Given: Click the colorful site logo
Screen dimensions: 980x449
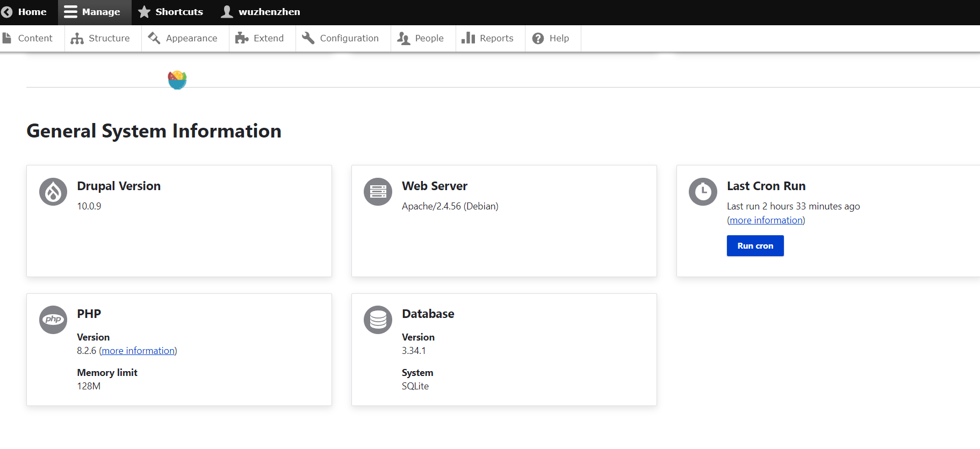Looking at the screenshot, I should 177,80.
